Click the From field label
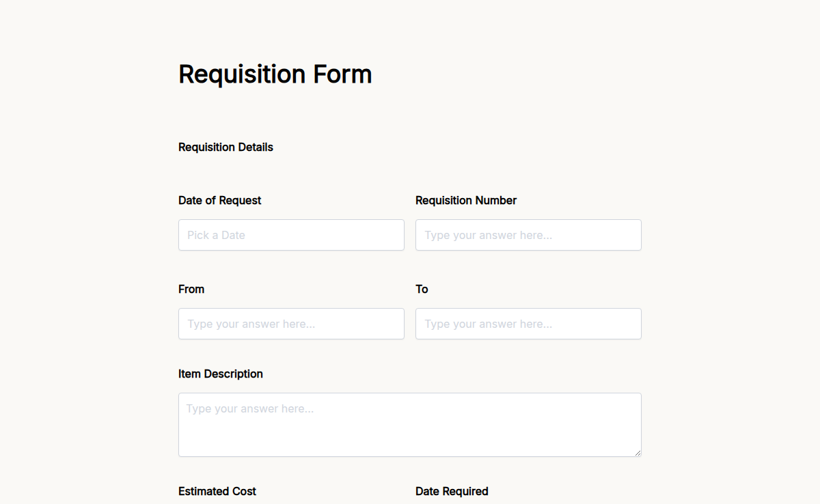The image size is (820, 504). [x=191, y=289]
